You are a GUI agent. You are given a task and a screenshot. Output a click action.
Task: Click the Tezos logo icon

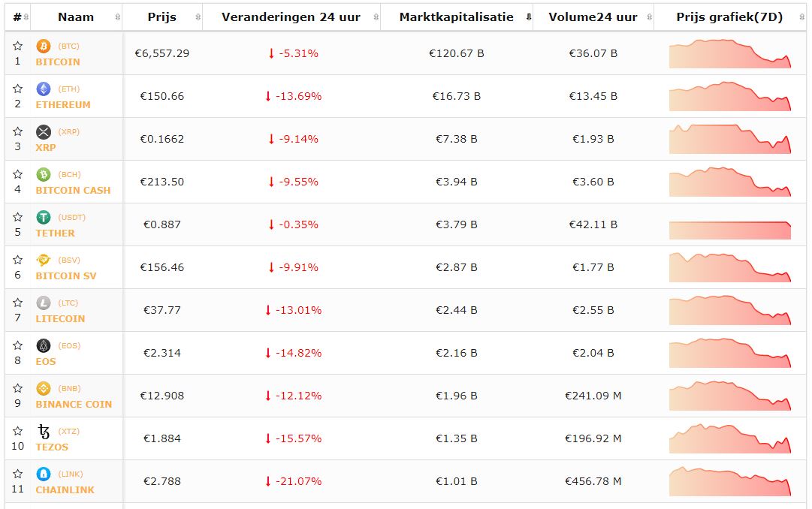point(44,432)
